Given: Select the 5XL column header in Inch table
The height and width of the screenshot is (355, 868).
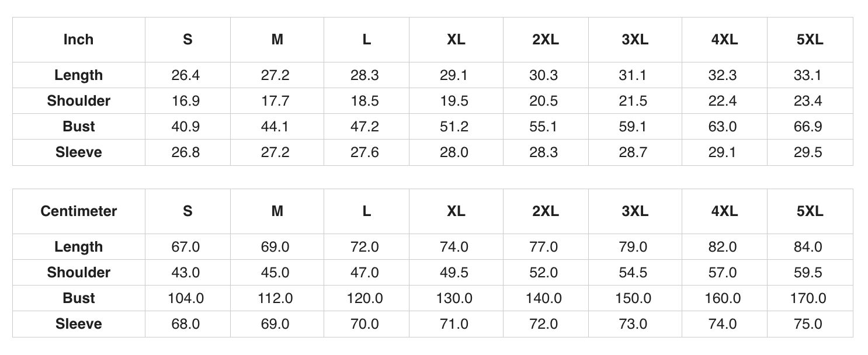Looking at the screenshot, I should tap(810, 40).
